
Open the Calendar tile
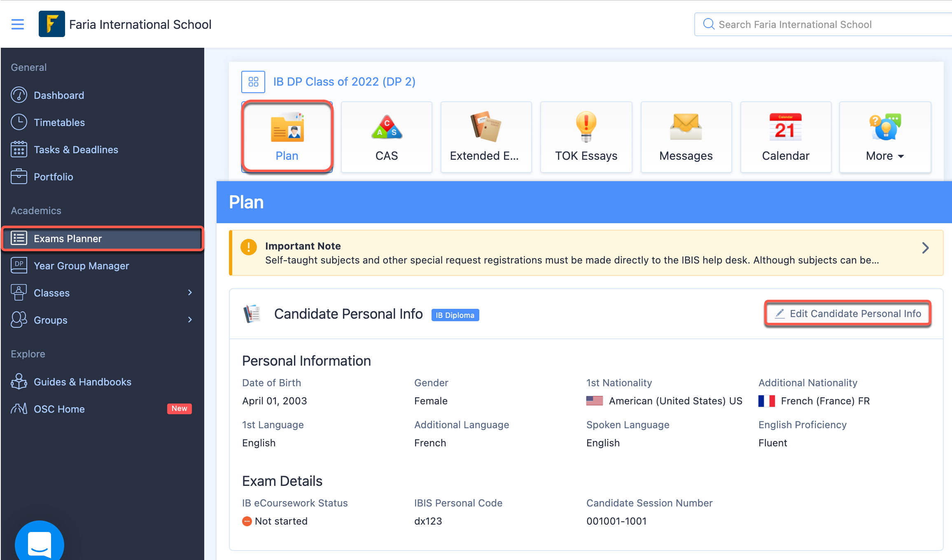(785, 137)
